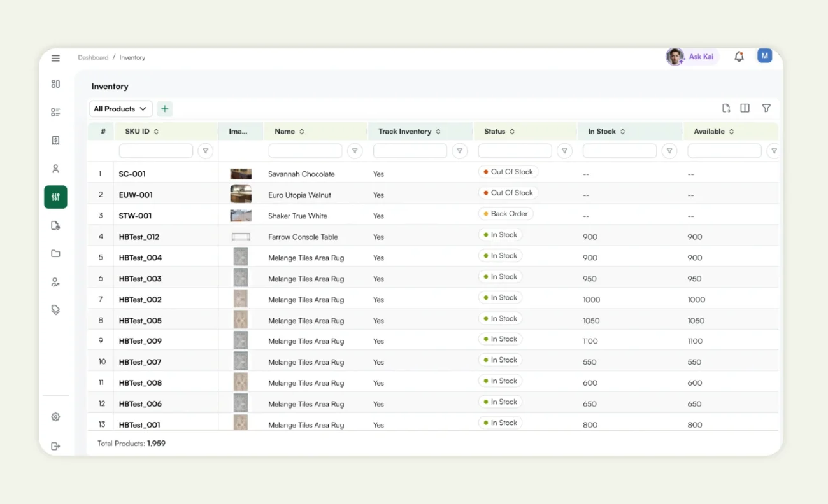Open the Savannah Chocolate product thumbnail
Screen dimensions: 828x504
pyautogui.click(x=240, y=173)
